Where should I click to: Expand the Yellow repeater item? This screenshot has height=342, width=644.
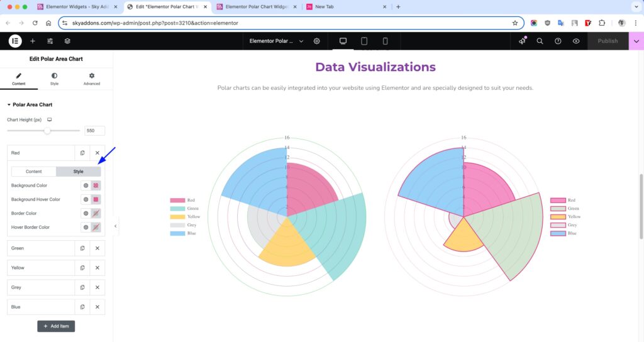pos(41,268)
